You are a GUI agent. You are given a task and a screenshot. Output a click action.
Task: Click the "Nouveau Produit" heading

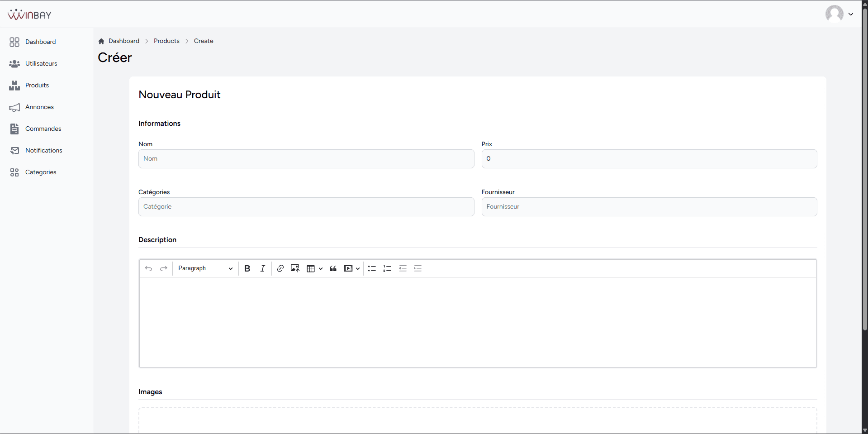coord(180,95)
